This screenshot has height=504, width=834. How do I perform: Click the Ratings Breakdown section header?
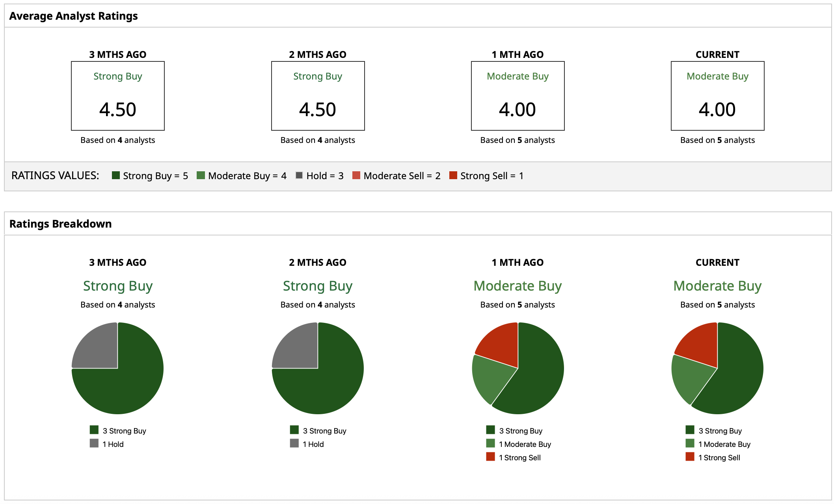point(60,224)
